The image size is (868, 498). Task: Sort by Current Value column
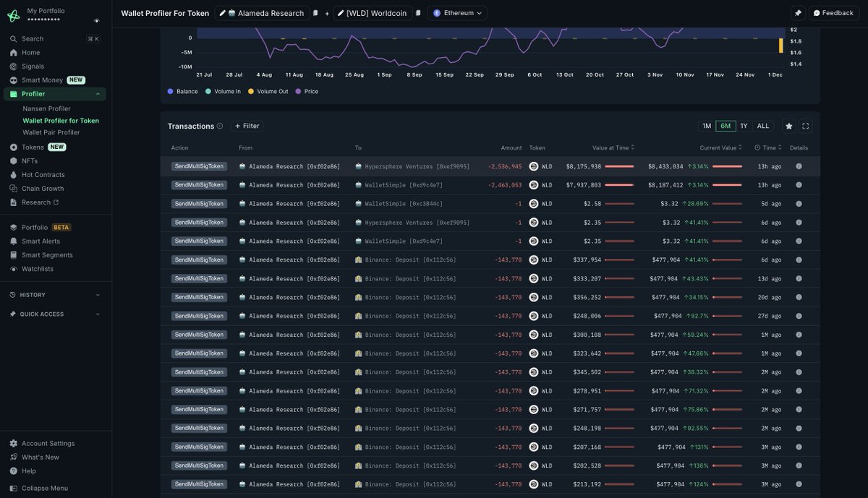[720, 147]
